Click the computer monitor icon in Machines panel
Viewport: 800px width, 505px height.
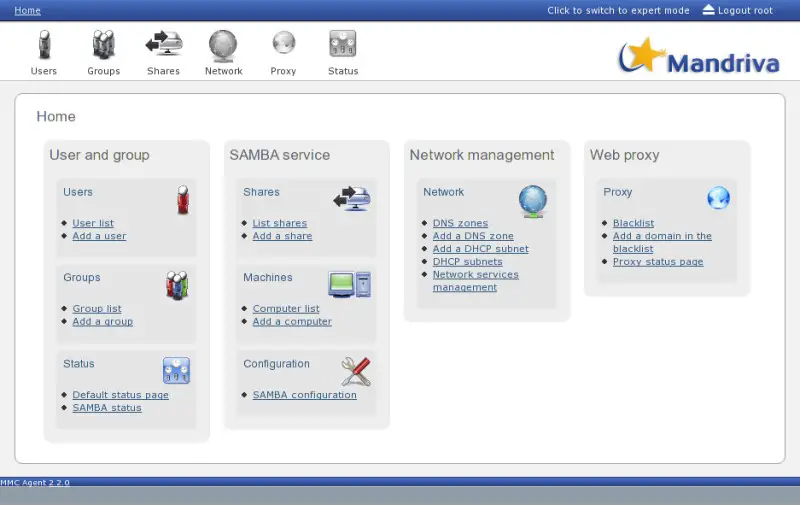coord(349,284)
